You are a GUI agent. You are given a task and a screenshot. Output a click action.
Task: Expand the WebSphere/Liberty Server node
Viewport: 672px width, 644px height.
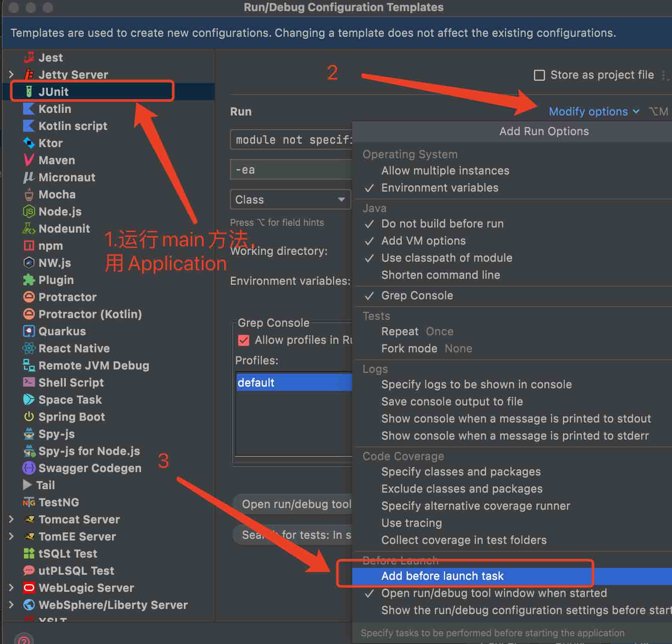11,605
